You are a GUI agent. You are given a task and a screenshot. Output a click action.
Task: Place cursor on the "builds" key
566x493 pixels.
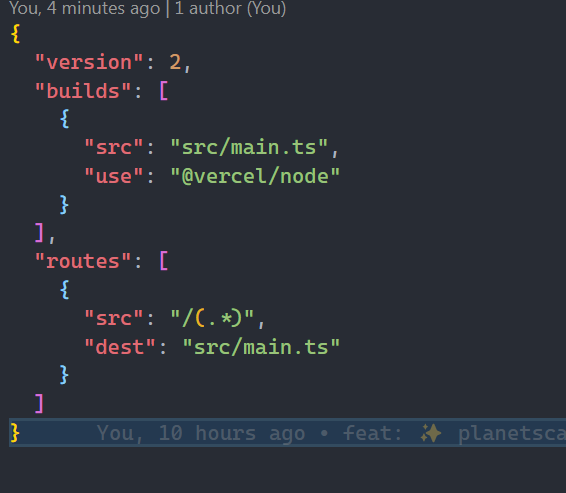pos(83,91)
